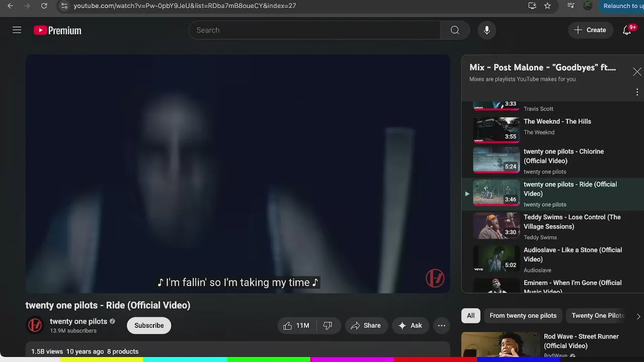The width and height of the screenshot is (644, 362).
Task: Open more actions three-dot menu under video
Action: (x=441, y=325)
